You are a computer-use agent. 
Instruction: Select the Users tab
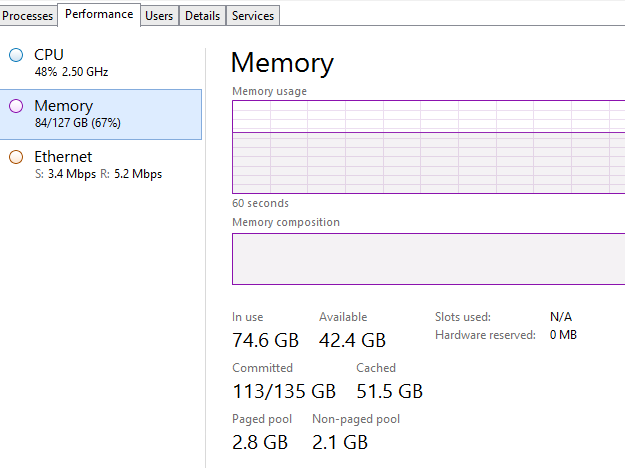pyautogui.click(x=158, y=16)
